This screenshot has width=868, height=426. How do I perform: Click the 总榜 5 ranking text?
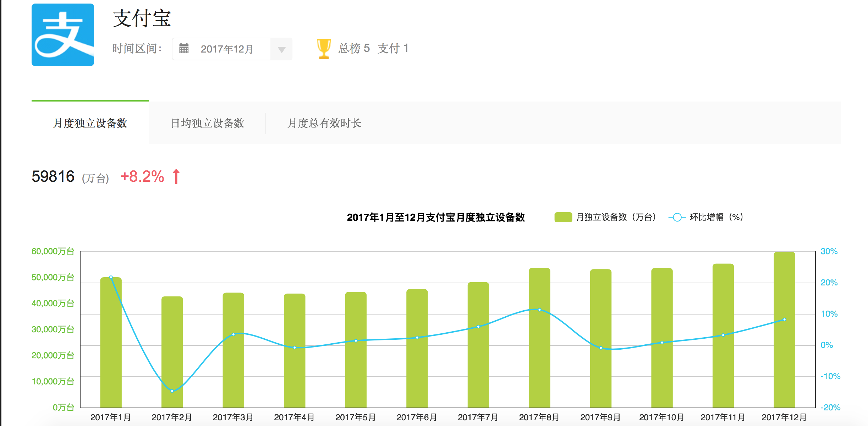[354, 48]
